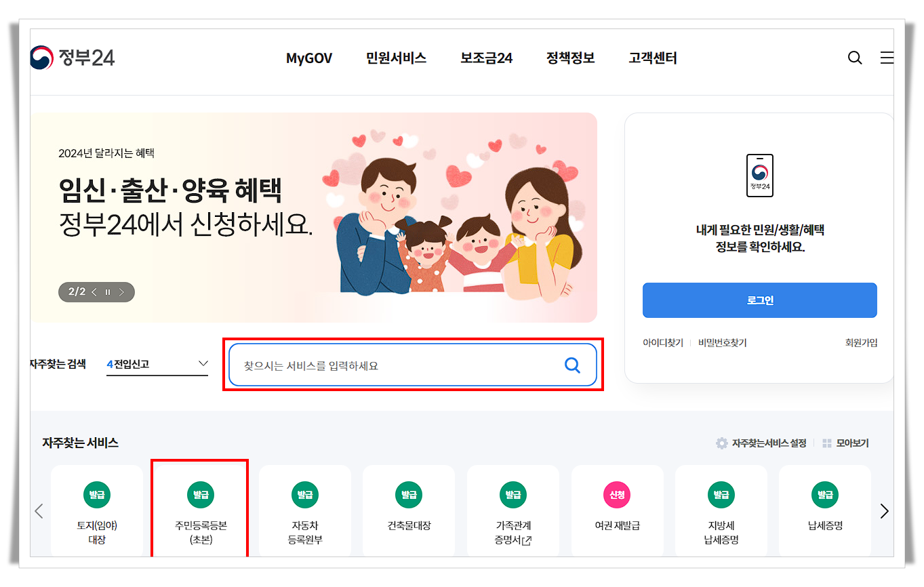Click the blue 로그인 button

(759, 300)
